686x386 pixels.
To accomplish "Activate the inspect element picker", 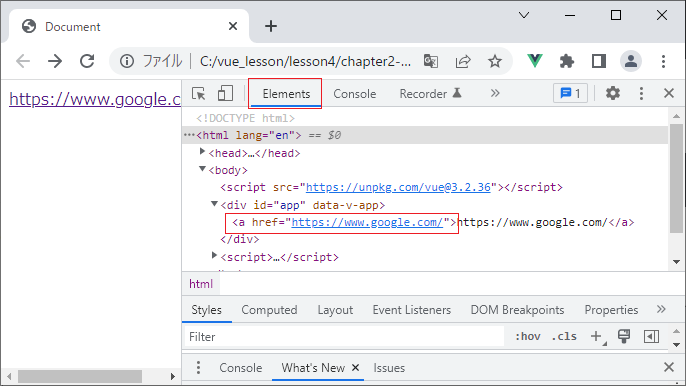I will point(199,94).
